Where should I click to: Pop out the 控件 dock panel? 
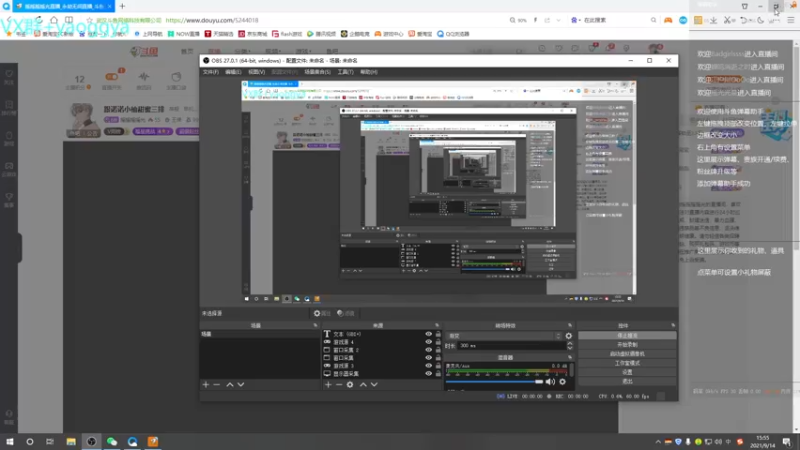coord(673,326)
